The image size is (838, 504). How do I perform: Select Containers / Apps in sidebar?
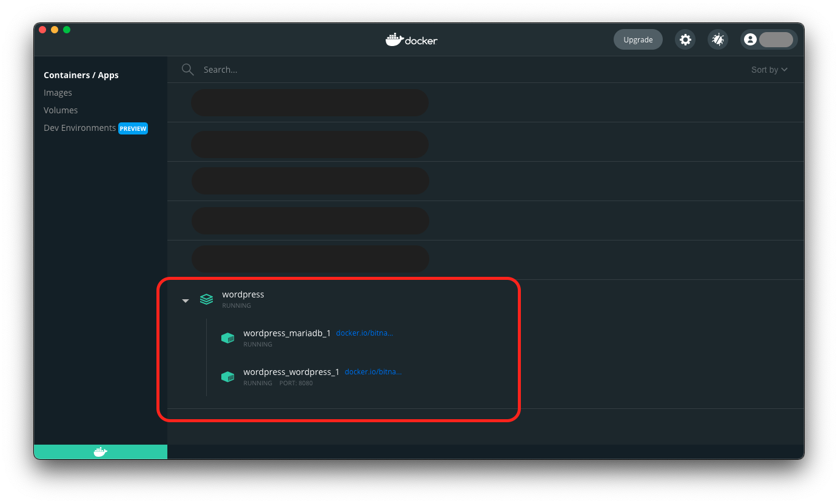[81, 75]
